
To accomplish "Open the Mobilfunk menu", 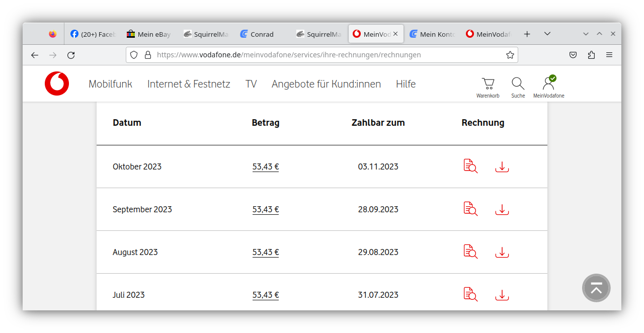I will (110, 84).
